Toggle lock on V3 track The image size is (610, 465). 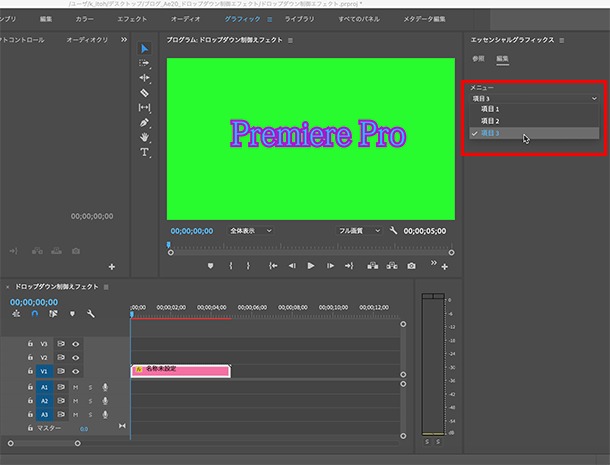pos(30,344)
